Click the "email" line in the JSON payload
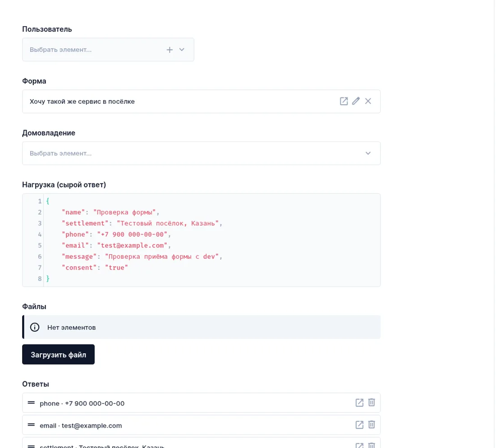Viewport: 496px width, 448px height. (x=116, y=245)
